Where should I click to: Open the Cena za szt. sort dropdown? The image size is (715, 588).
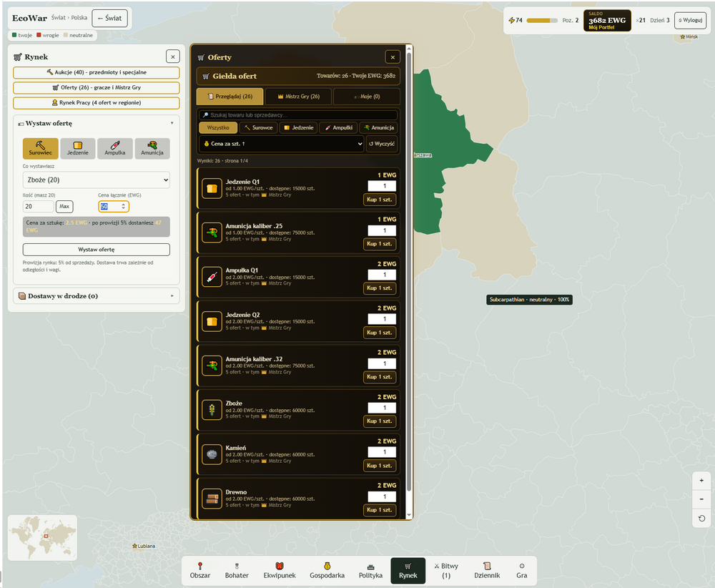(281, 144)
